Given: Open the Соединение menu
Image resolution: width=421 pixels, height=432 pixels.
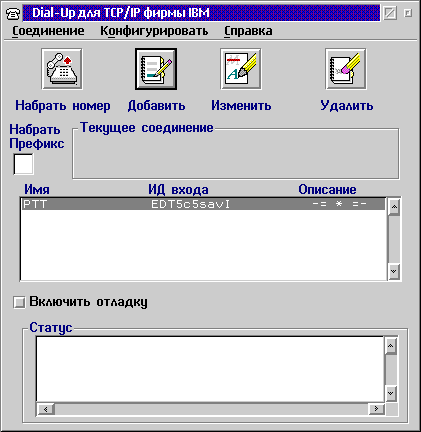Looking at the screenshot, I should coord(48,31).
